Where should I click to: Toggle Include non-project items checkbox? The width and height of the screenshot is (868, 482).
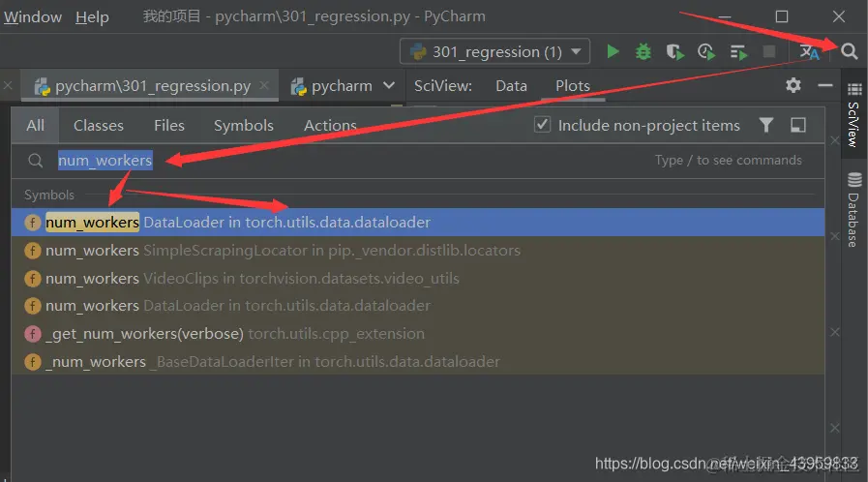[x=542, y=125]
